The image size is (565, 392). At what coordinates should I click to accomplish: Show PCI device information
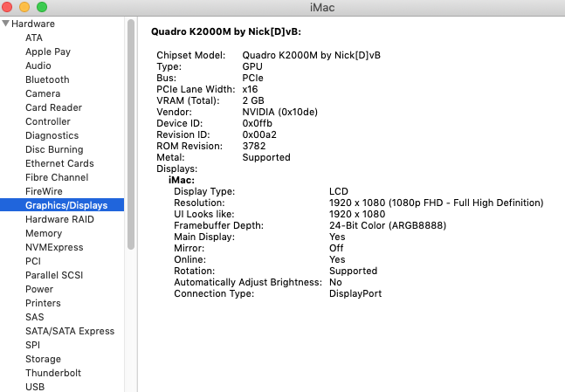tap(33, 261)
